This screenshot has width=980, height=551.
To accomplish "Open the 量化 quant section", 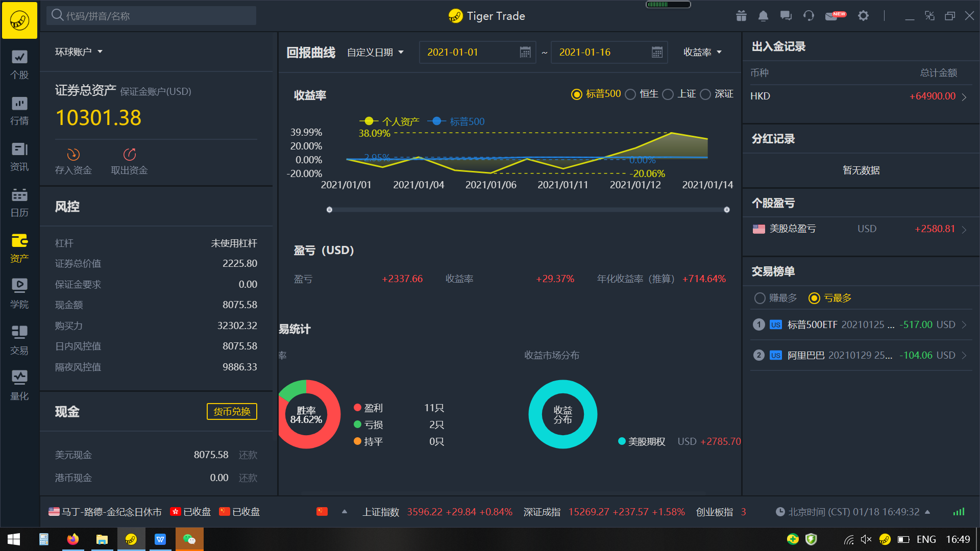I will pyautogui.click(x=19, y=386).
